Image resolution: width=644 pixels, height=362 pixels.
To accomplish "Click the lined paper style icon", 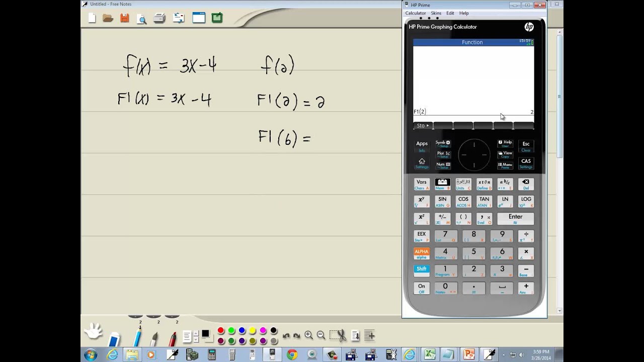I will tap(187, 336).
